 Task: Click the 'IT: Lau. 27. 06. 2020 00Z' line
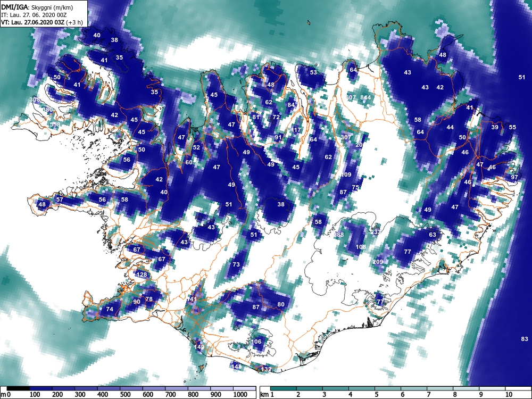[x=35, y=15]
